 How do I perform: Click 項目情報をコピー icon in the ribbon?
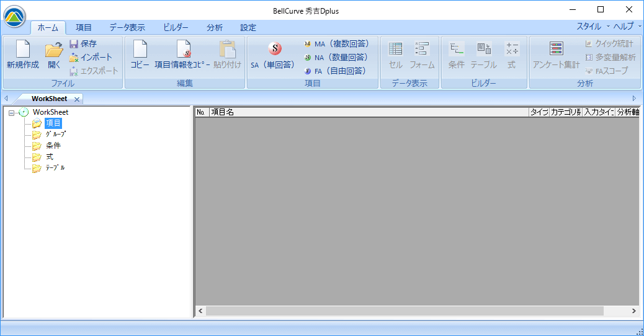click(182, 50)
